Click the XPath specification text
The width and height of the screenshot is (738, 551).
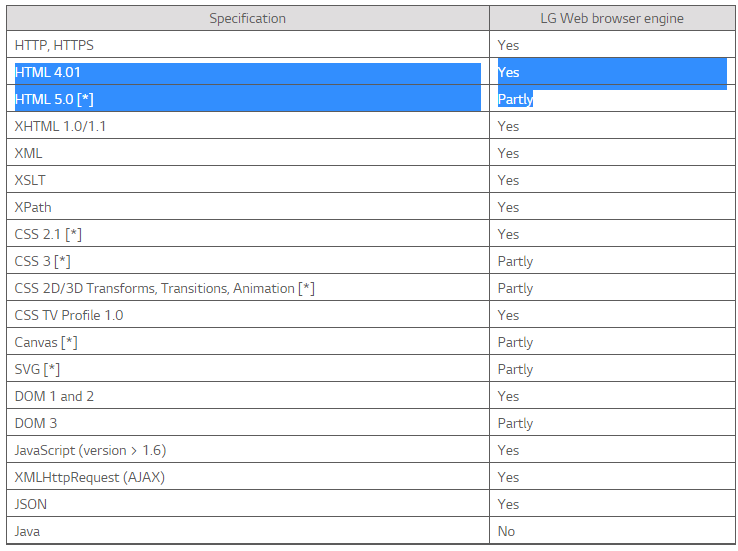[x=33, y=207]
